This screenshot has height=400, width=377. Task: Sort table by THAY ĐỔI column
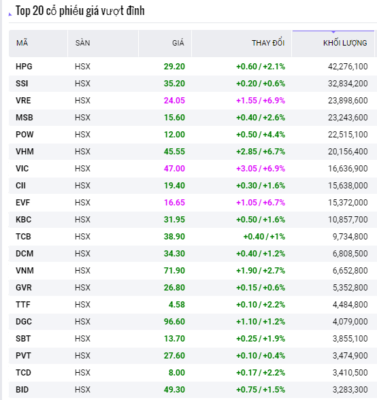(268, 43)
